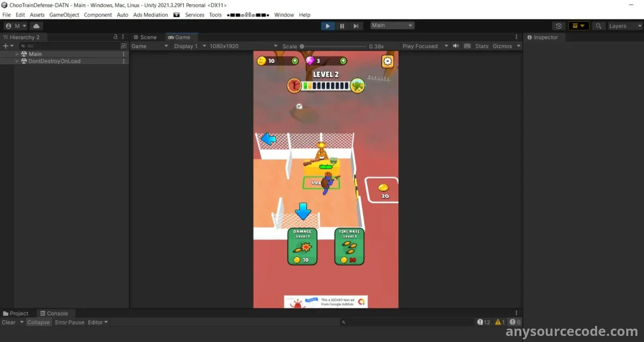Expand the Main scene in Hierarchy
The image size is (644, 342).
pos(17,54)
